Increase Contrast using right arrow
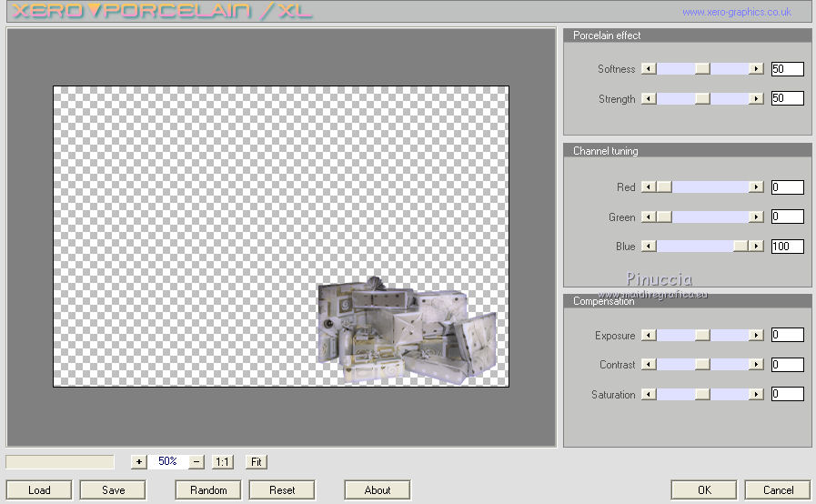The height and width of the screenshot is (504, 816). [x=756, y=365]
